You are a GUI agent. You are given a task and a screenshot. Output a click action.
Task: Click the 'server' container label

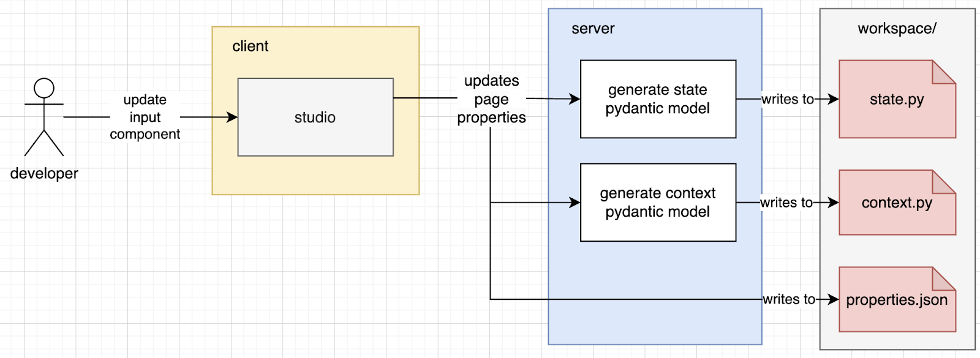click(593, 29)
